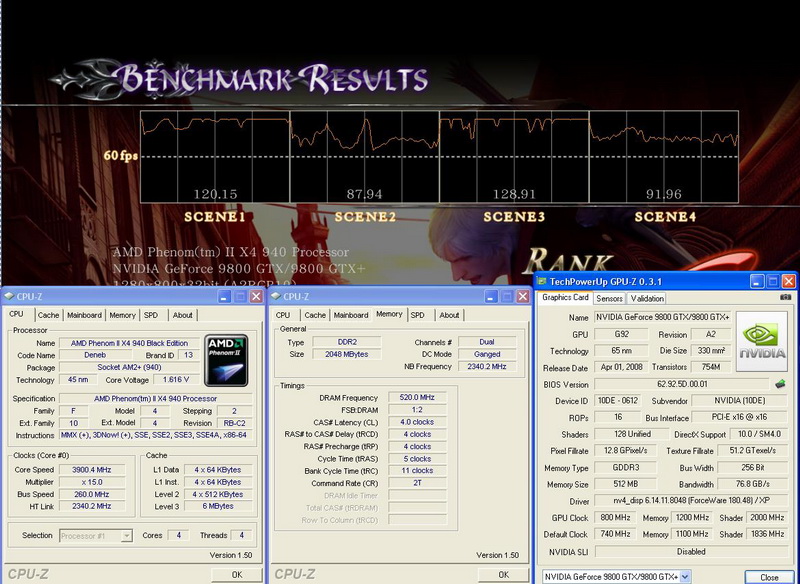
Task: Click the Code Name Deneb value
Action: 95,356
